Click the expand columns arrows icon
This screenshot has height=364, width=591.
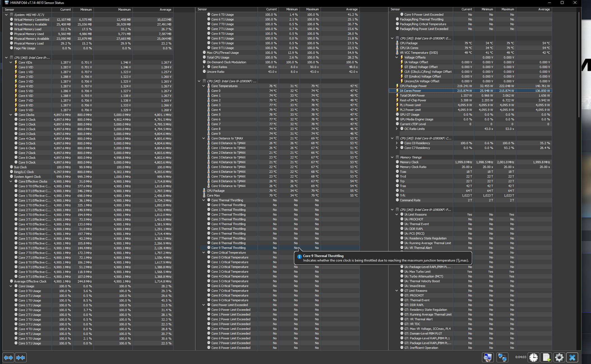point(8,358)
